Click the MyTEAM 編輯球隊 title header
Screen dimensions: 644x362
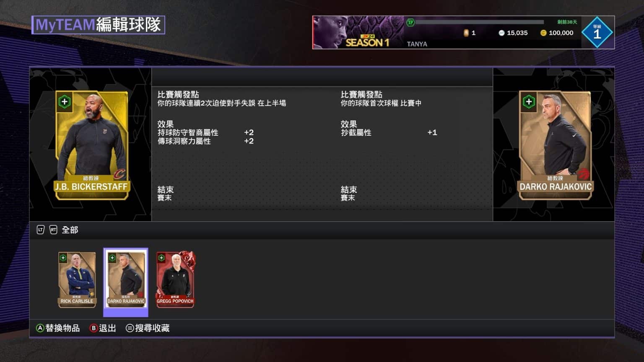[99, 25]
